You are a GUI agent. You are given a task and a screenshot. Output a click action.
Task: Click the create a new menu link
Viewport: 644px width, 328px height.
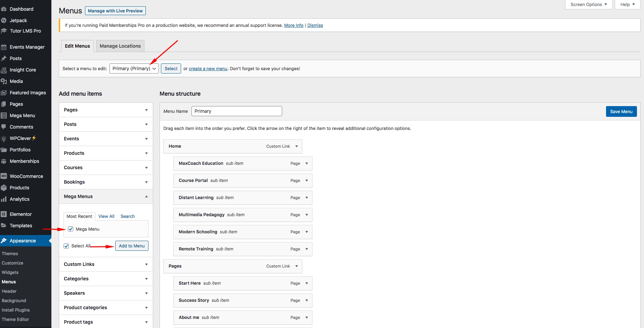[208, 68]
